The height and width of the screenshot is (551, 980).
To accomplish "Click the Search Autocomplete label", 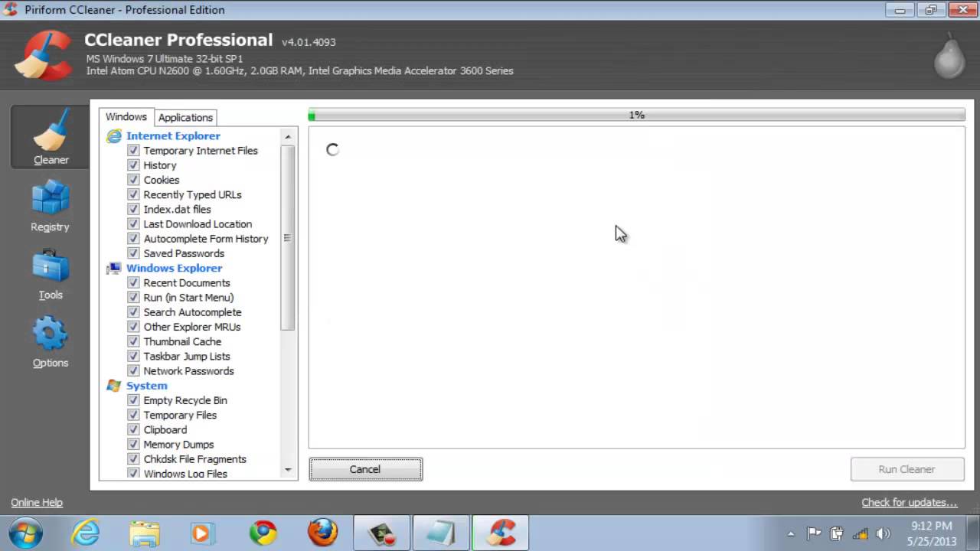I will point(192,312).
